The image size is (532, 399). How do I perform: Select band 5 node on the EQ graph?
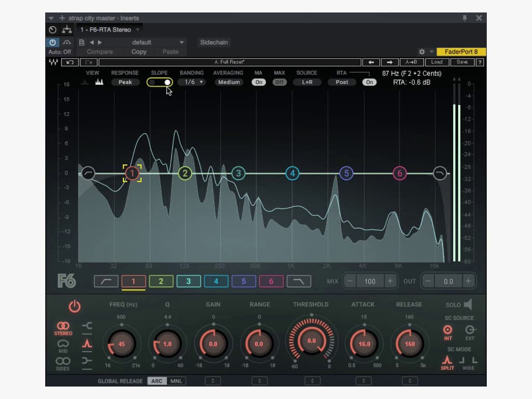[346, 174]
